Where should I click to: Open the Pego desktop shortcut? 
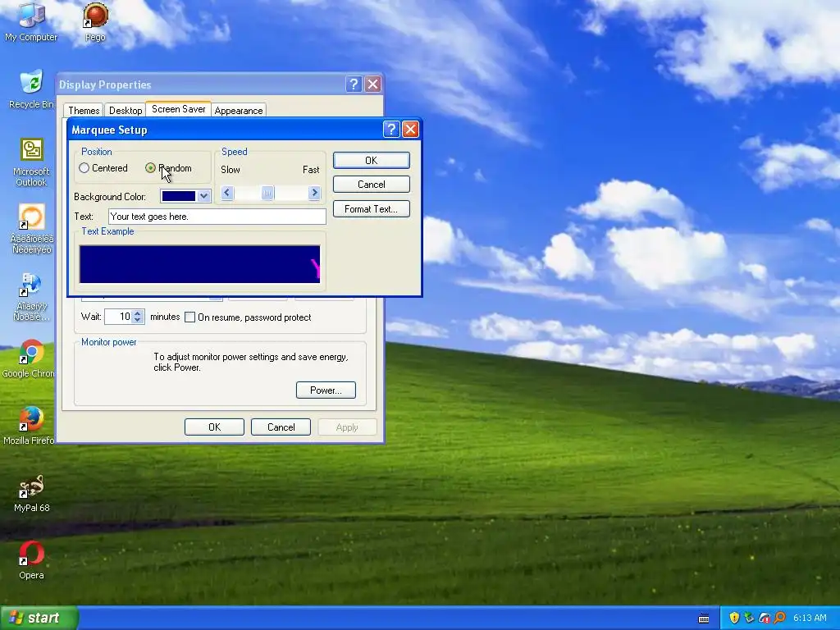click(95, 21)
